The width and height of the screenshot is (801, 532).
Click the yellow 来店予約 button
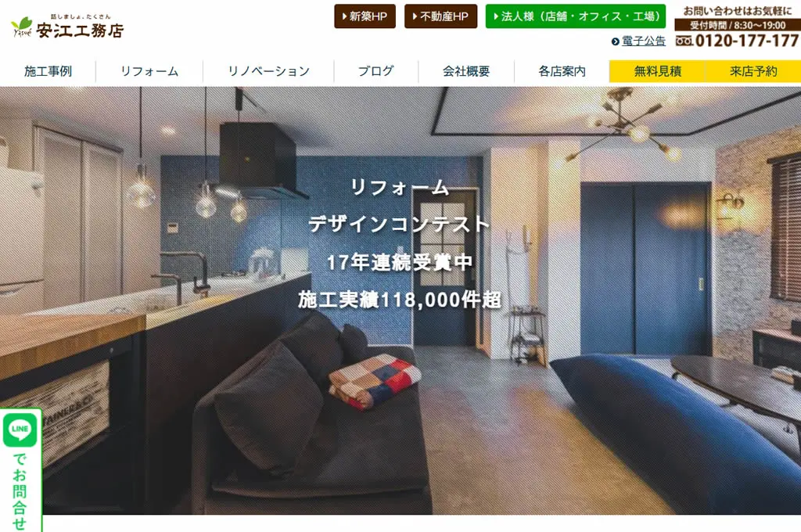[753, 71]
